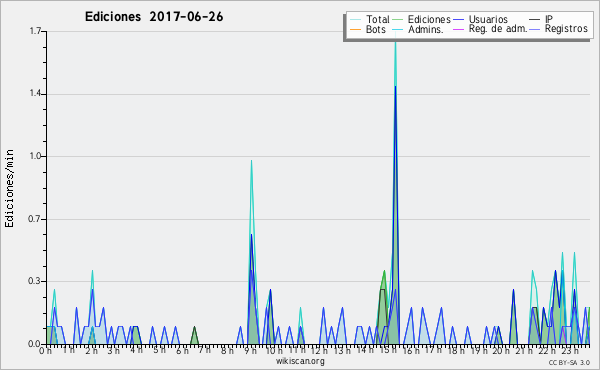
Task: Click the 1.0 y-axis gridline label
Action: pyautogui.click(x=35, y=156)
